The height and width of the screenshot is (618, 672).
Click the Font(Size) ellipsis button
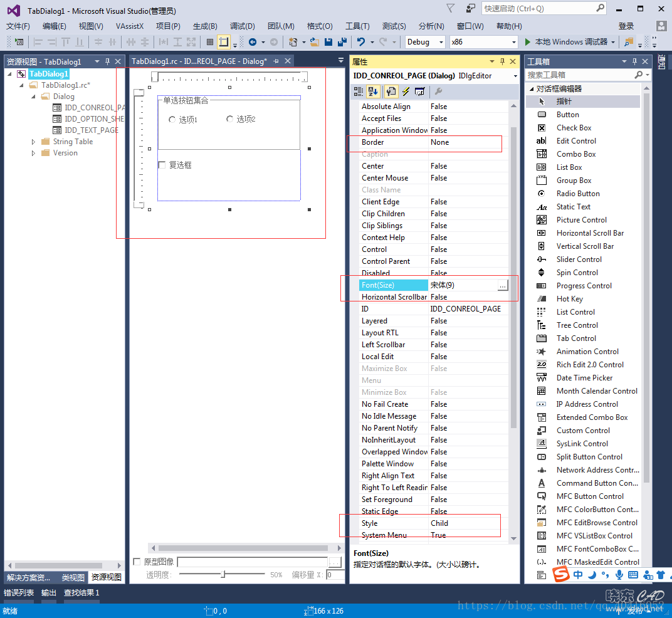[503, 285]
